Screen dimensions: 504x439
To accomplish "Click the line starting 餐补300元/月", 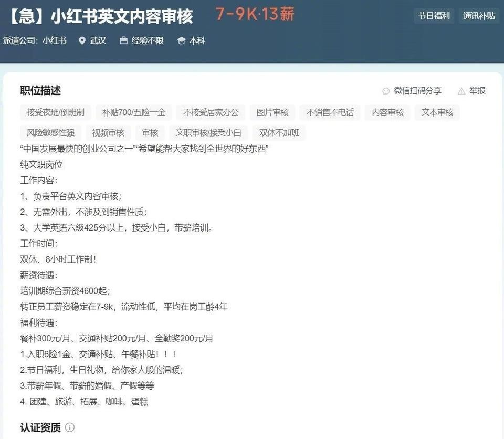I will click(117, 338).
